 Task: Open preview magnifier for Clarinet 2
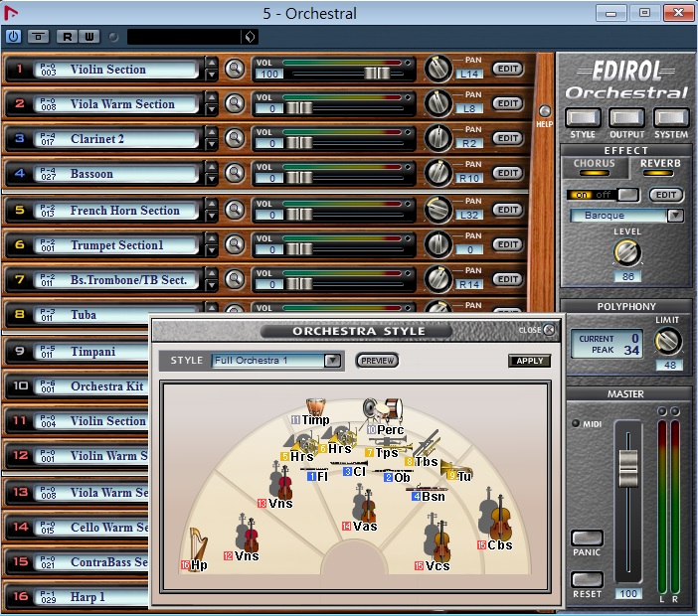tap(234, 138)
